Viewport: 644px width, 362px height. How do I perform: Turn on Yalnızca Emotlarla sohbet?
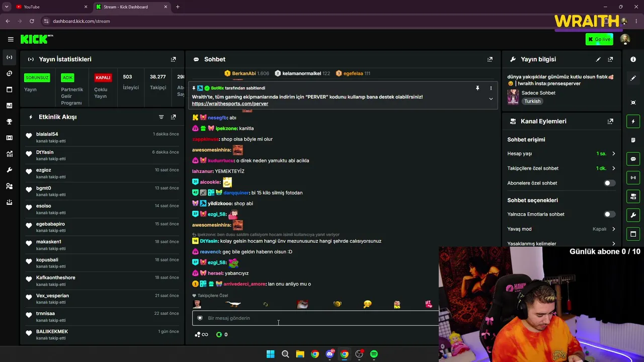[609, 214]
